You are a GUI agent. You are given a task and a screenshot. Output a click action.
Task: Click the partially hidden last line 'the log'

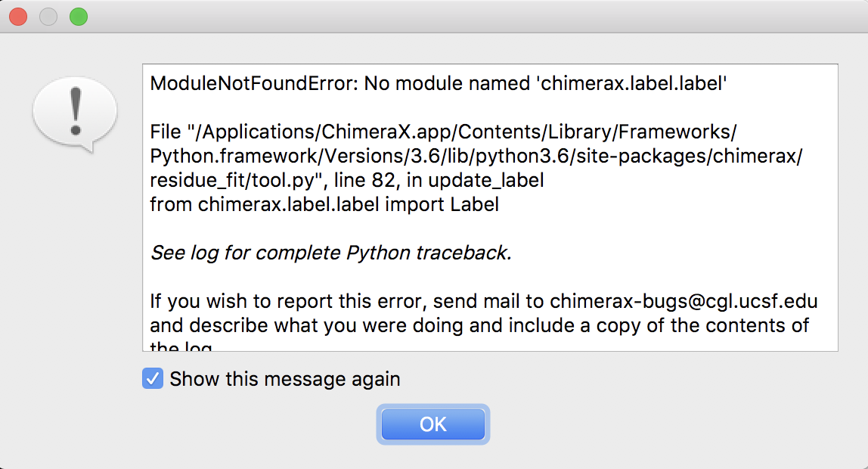(x=181, y=347)
